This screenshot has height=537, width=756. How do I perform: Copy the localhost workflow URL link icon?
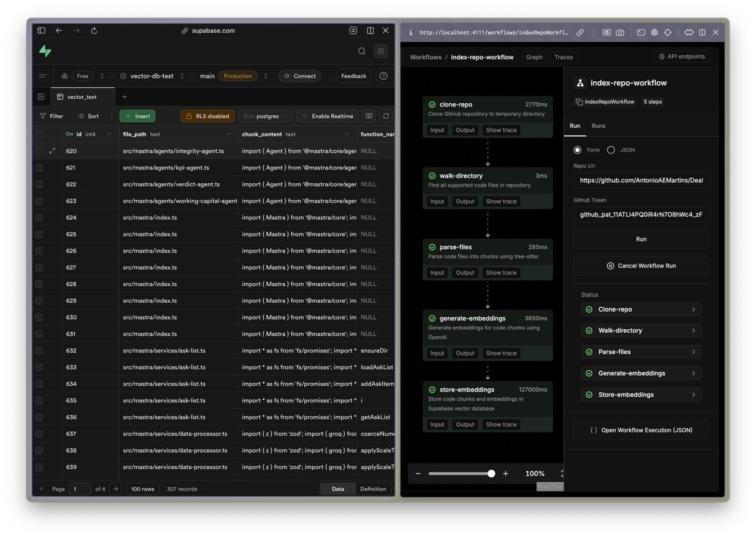tap(580, 32)
